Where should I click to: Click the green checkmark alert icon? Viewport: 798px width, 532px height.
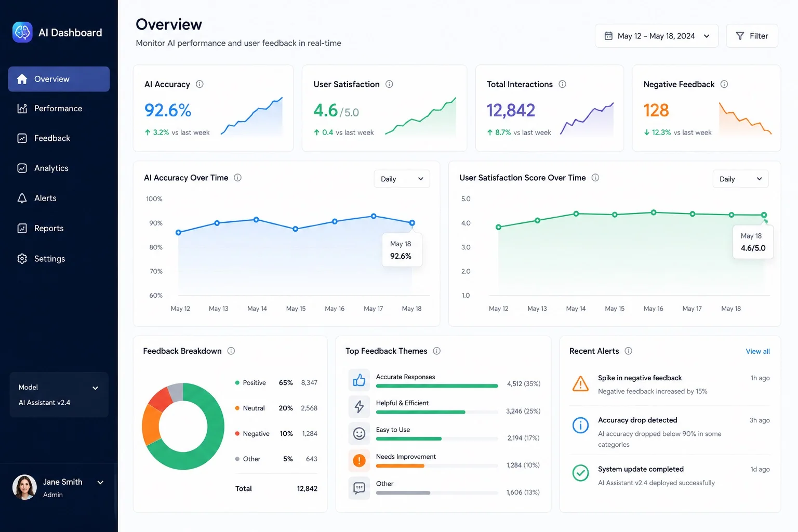coord(580,473)
